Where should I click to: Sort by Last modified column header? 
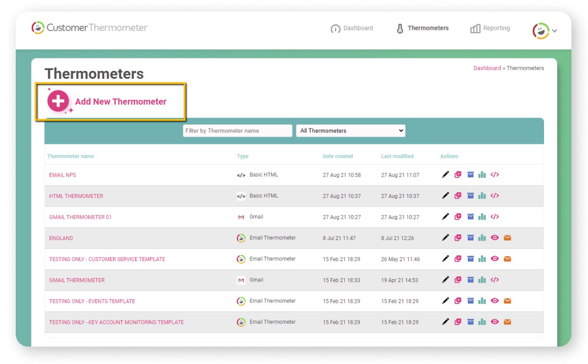click(x=397, y=156)
